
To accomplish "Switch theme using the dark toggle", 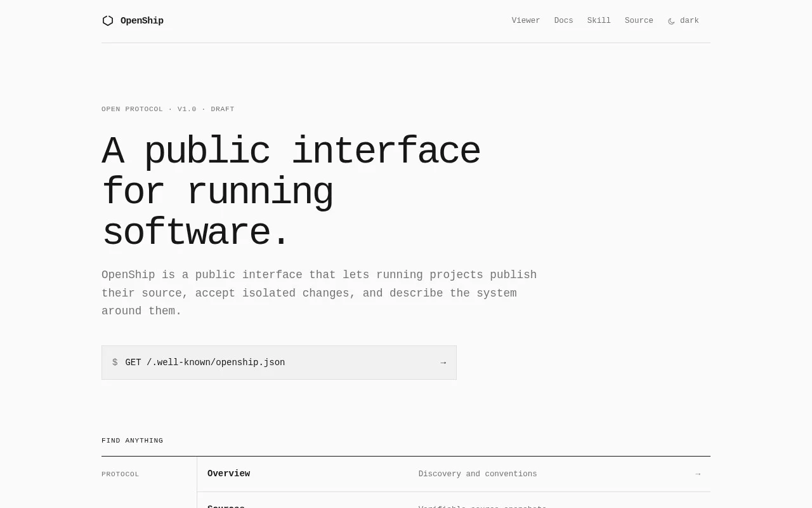I will pyautogui.click(x=683, y=21).
